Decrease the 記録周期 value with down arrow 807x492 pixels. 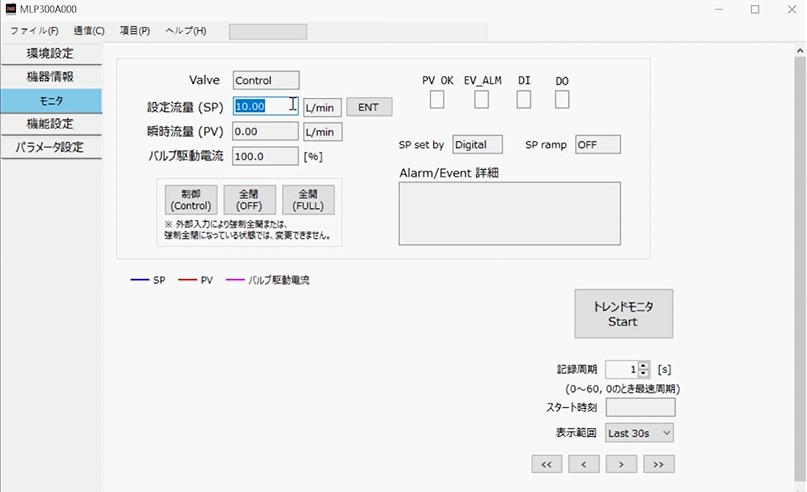click(x=643, y=374)
